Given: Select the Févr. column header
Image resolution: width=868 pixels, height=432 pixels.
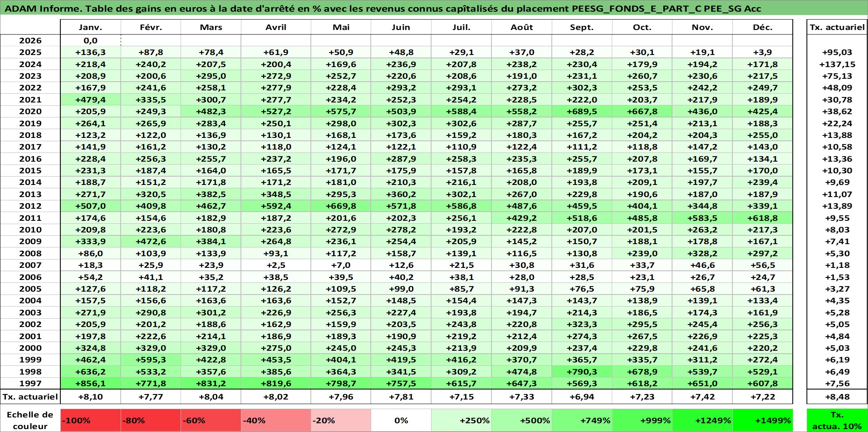Looking at the screenshot, I should point(151,27).
